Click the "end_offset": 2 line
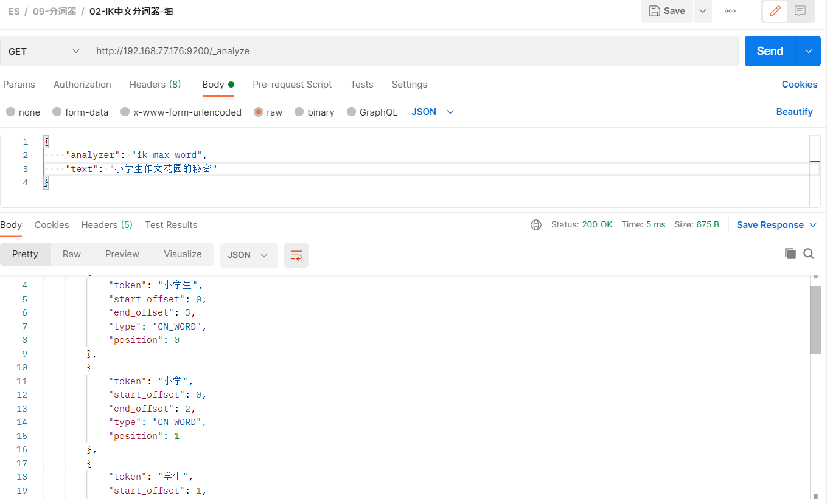 pyautogui.click(x=152, y=409)
